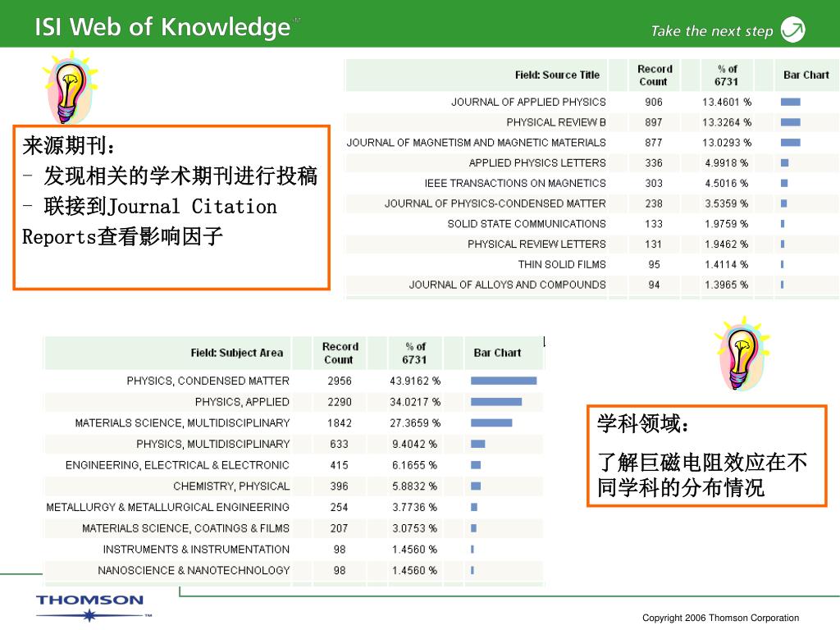Click the 学科领域 heading
Viewport: 840px width, 630px height.
tap(643, 424)
